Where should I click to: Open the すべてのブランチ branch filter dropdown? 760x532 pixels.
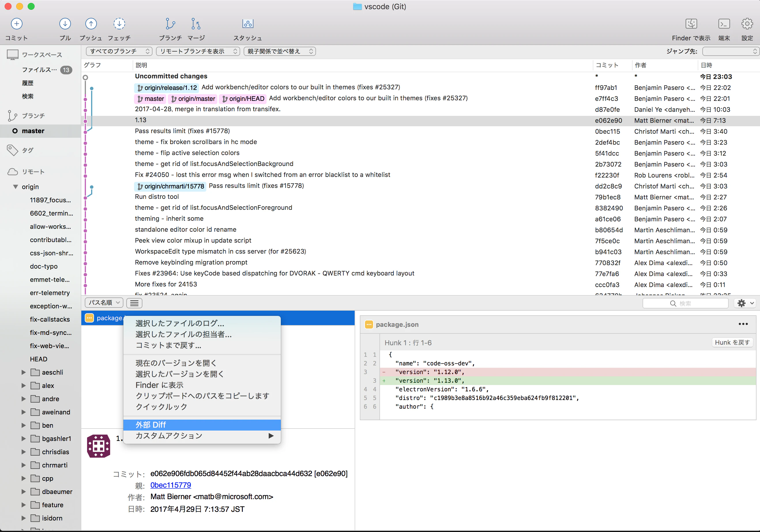(x=119, y=51)
